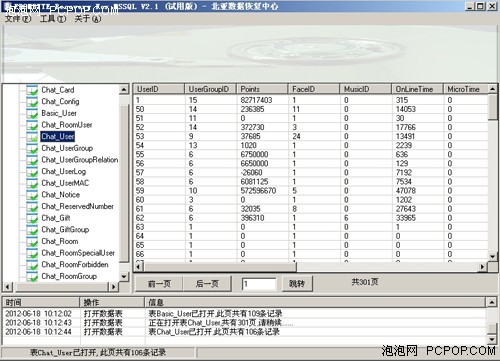Click the table icon beside Chat_ReservedNumber
The width and height of the screenshot is (500, 361).
pos(32,207)
